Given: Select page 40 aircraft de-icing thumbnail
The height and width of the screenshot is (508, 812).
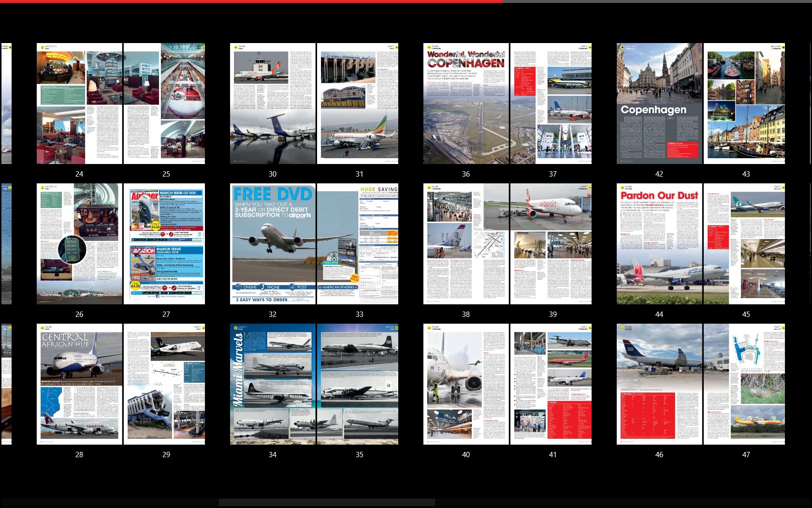Looking at the screenshot, I should [x=466, y=384].
